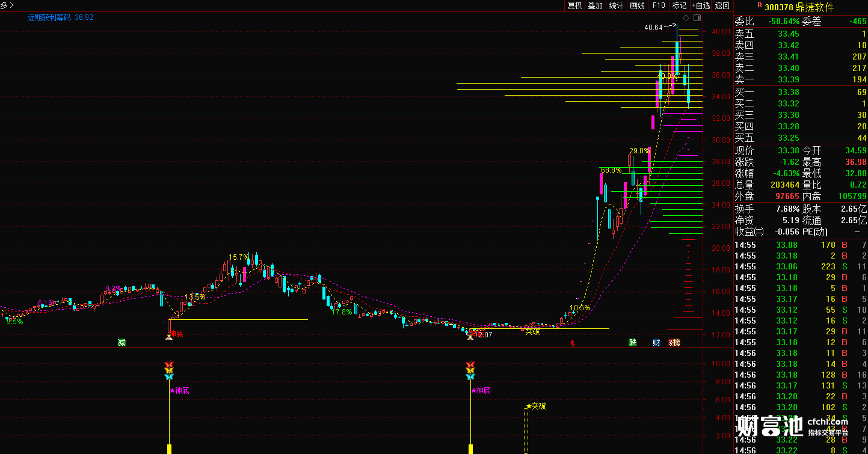The width and height of the screenshot is (868, 454).
Task: Click the 收益(三) value -0.056
Action: (787, 232)
